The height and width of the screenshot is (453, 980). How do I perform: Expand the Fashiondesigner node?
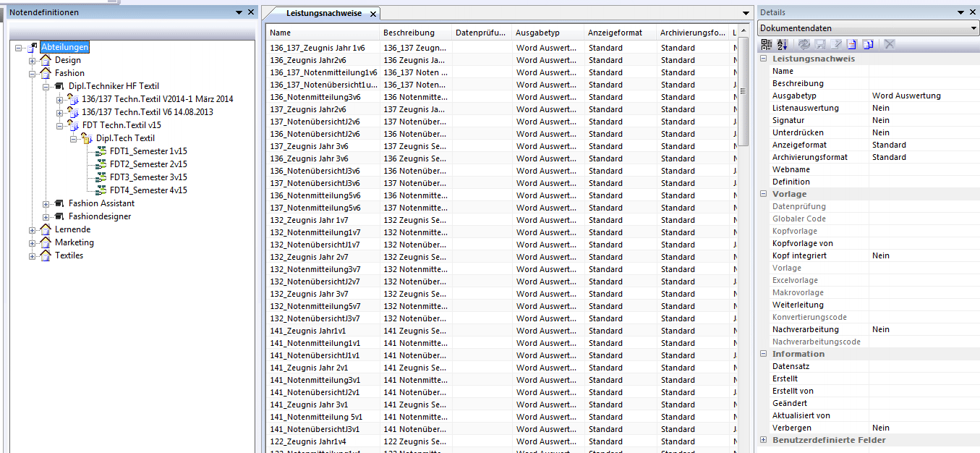pyautogui.click(x=46, y=217)
